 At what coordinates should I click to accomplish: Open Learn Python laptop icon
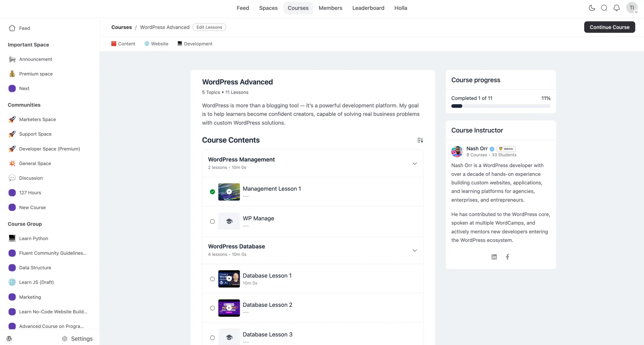12,238
